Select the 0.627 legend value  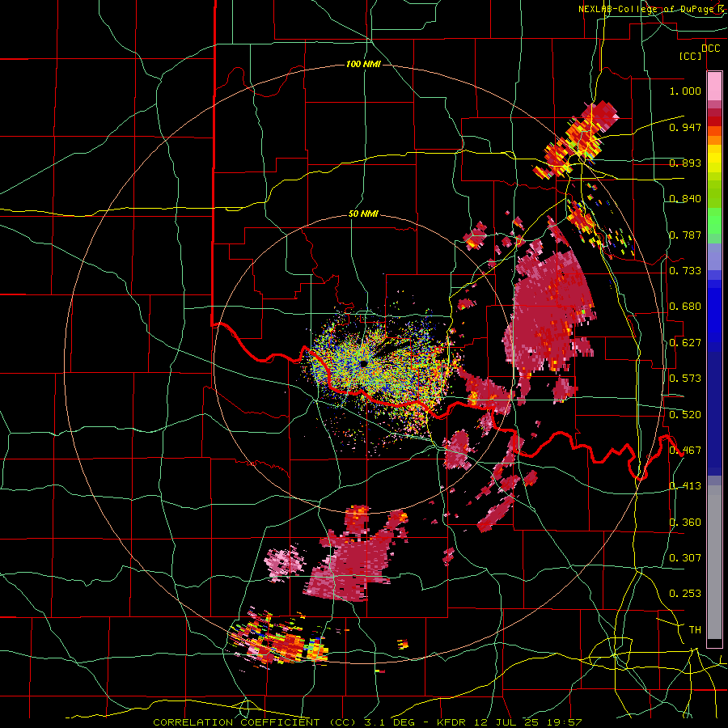click(685, 343)
